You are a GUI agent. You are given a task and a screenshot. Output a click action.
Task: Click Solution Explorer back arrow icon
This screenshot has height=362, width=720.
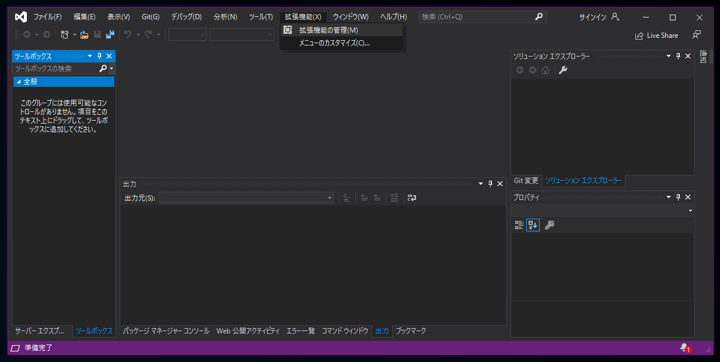tap(520, 70)
